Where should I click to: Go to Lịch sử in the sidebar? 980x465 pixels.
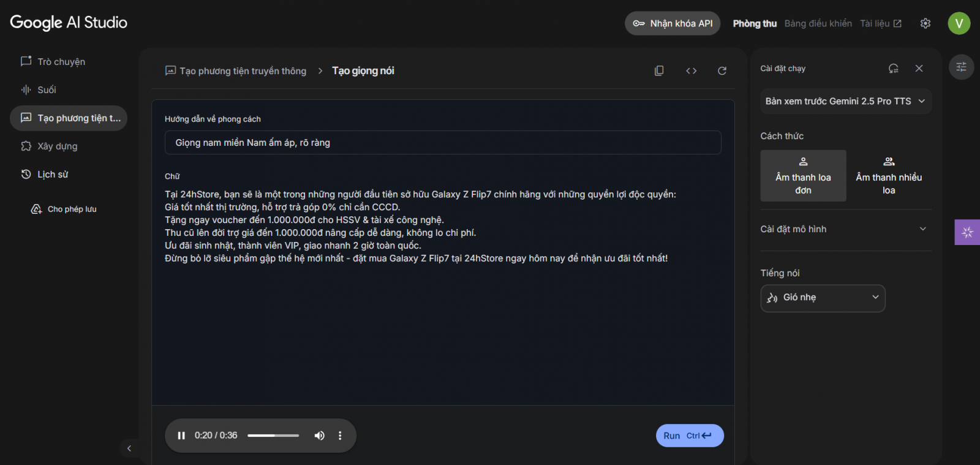(x=52, y=175)
